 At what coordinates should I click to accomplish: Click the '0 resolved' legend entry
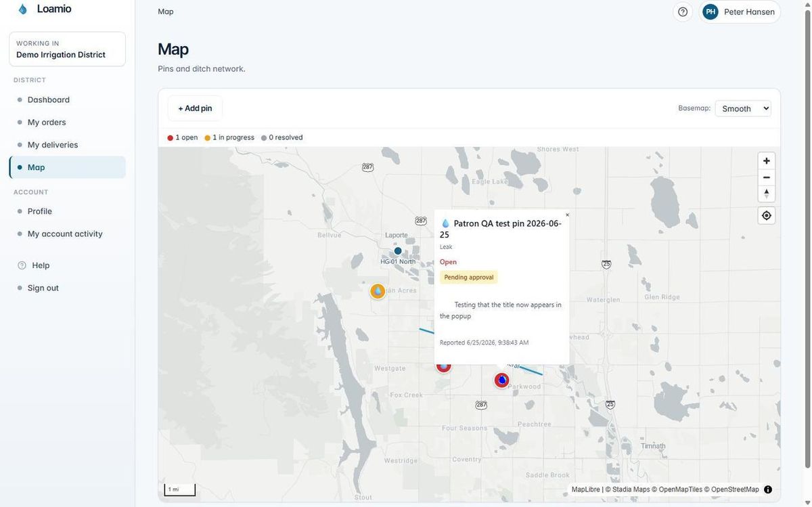click(281, 137)
